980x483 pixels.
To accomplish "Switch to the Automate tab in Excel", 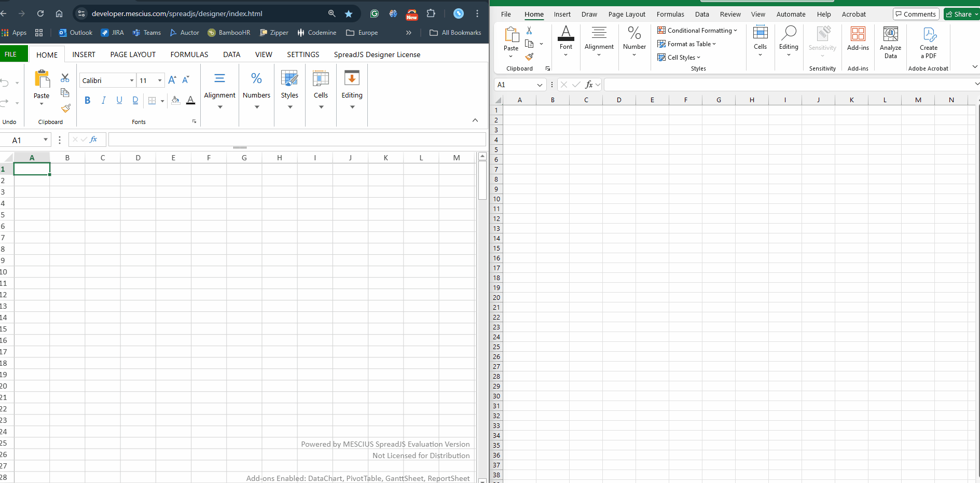I will [791, 14].
